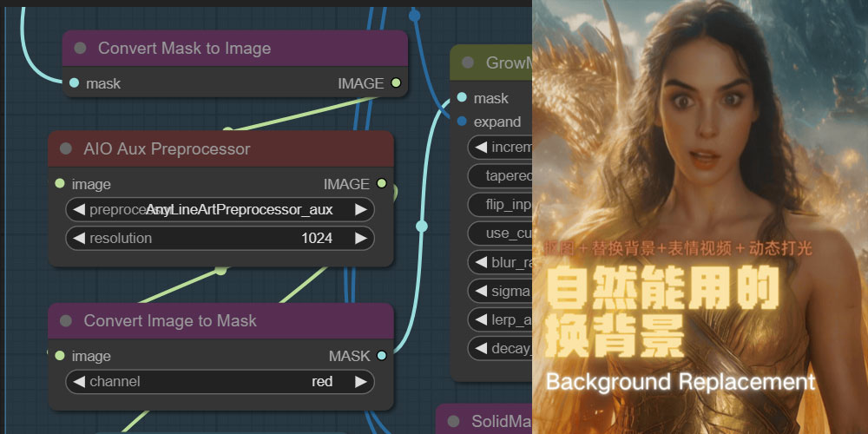Select the SolidMa node title
Screen dimensions: 868x434
click(x=502, y=422)
